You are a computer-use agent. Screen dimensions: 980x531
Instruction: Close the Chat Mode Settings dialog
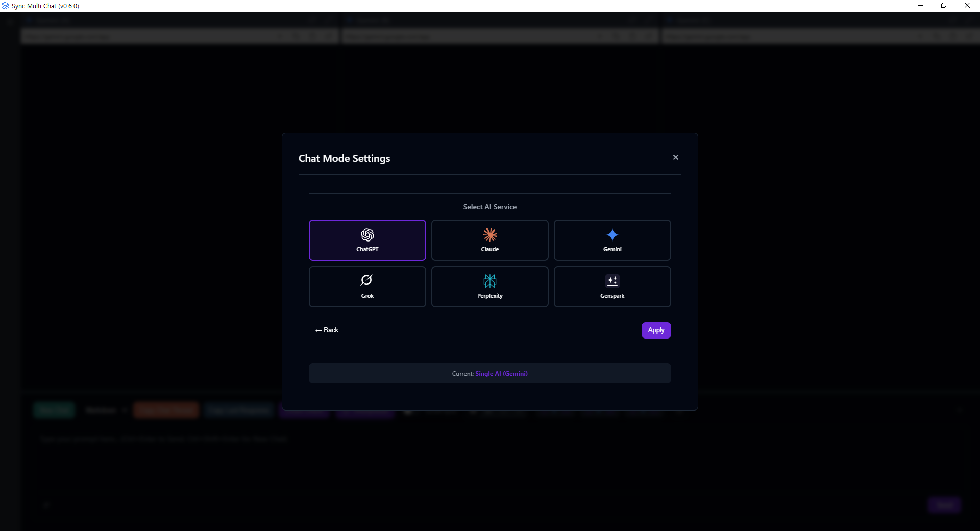pyautogui.click(x=676, y=157)
